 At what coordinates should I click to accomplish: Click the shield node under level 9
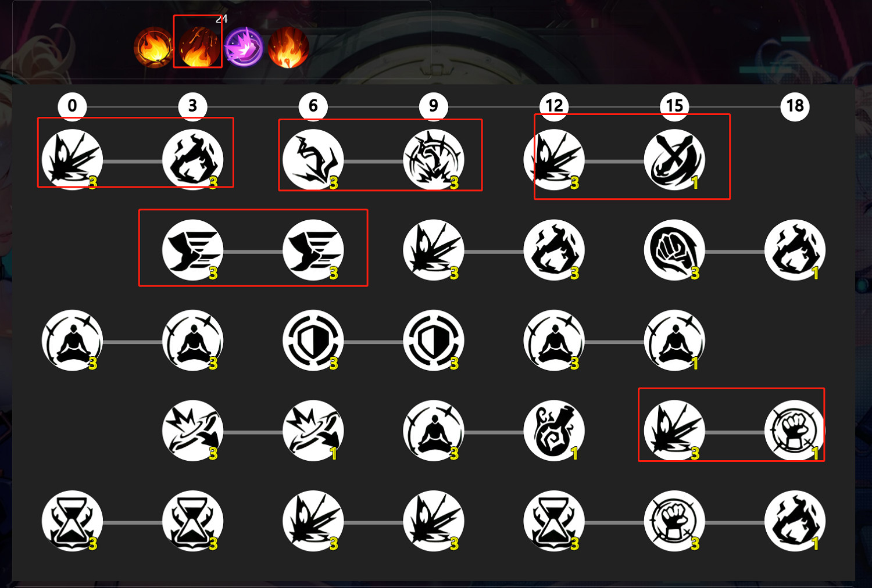click(434, 340)
